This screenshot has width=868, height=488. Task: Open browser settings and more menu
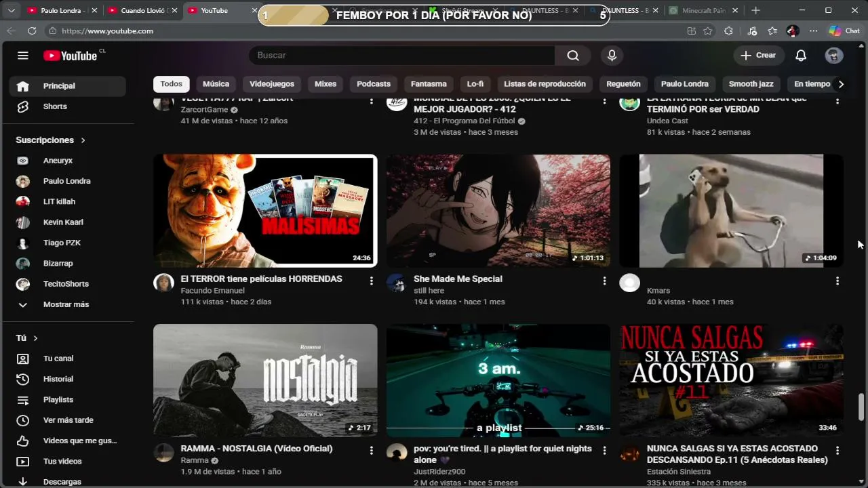point(814,30)
